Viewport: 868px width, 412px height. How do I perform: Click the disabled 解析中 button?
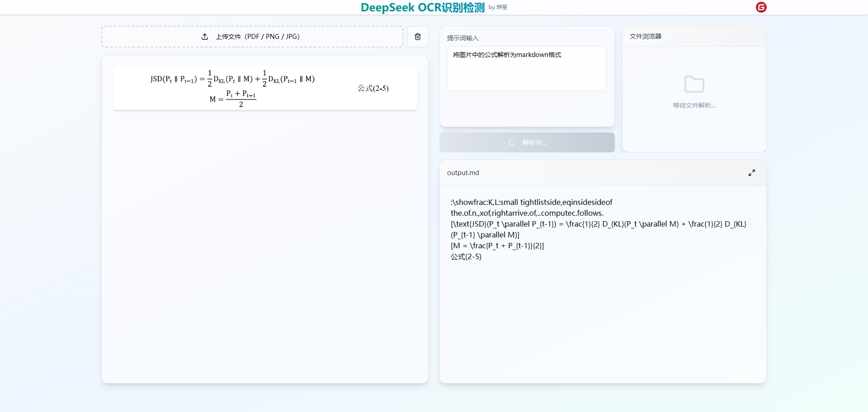[x=527, y=142]
